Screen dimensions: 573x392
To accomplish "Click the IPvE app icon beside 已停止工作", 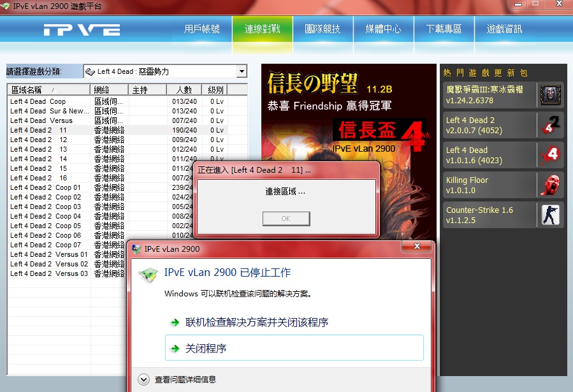I will click(x=149, y=275).
